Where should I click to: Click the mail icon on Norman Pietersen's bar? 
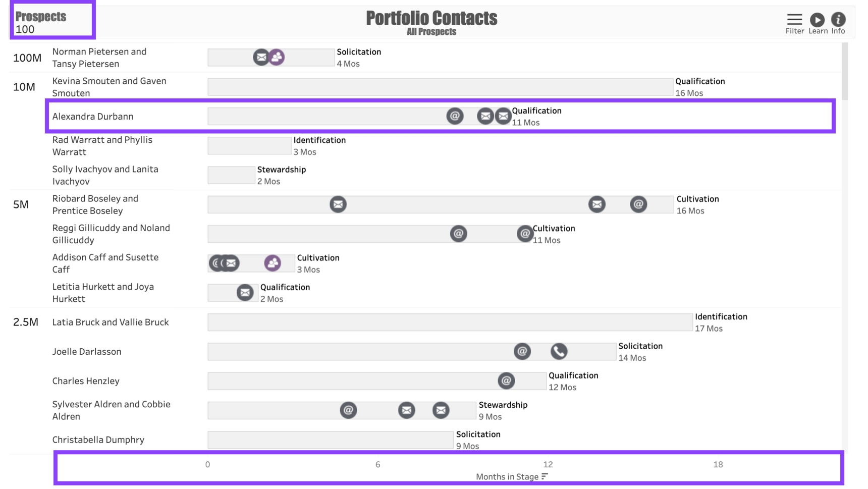[261, 57]
